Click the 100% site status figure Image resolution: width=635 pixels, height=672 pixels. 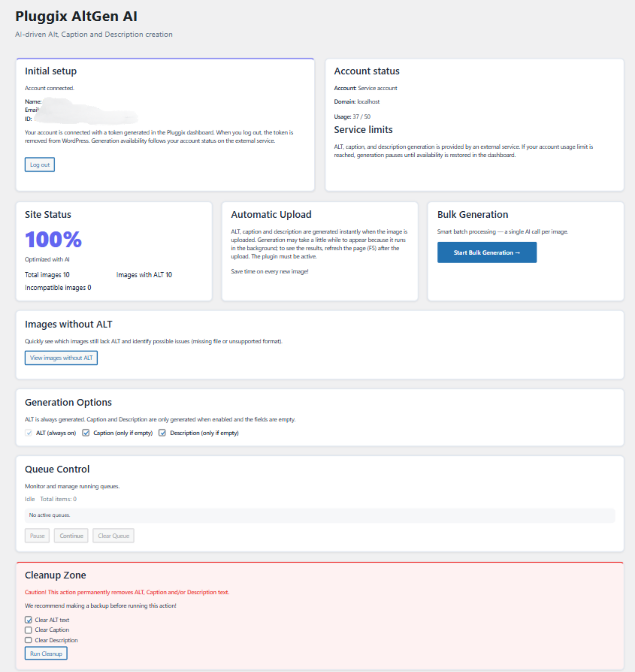53,239
